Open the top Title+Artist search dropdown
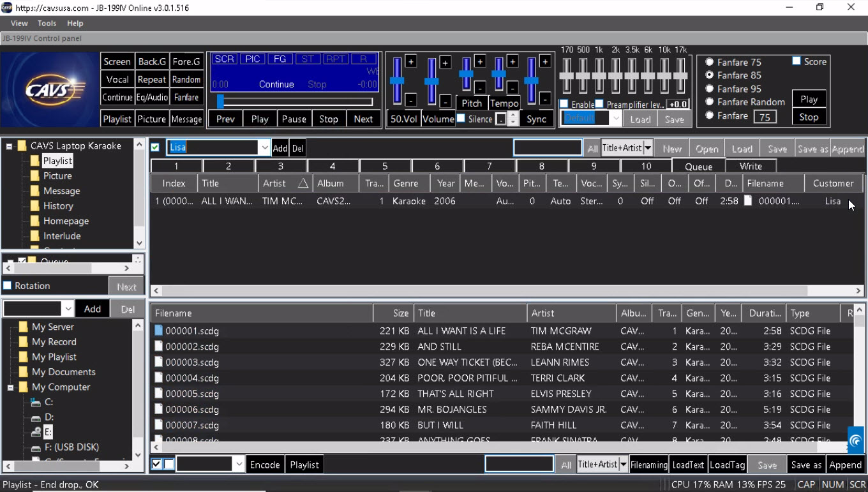This screenshot has width=868, height=492. [648, 148]
